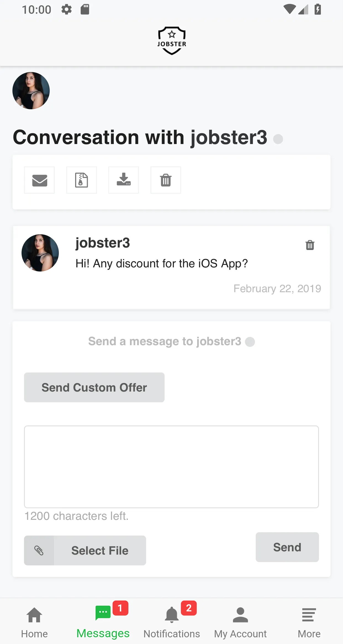The image size is (343, 644).
Task: Open avatar beside jobster3's message
Action: 40,253
